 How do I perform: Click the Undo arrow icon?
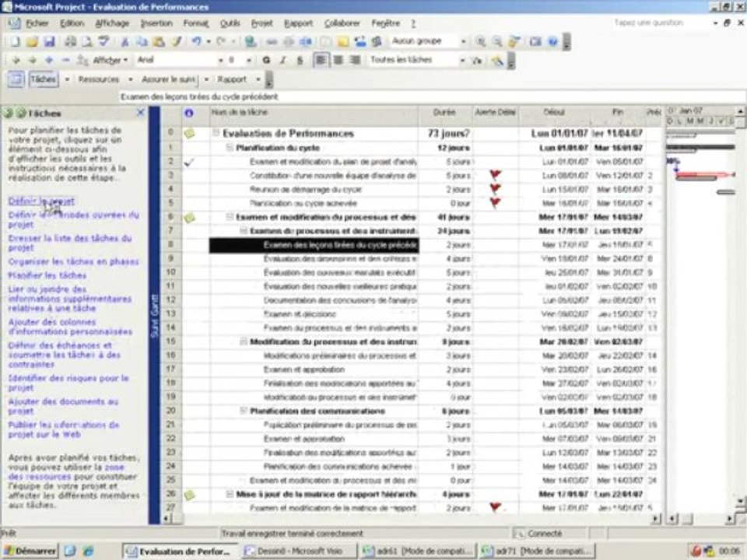[196, 41]
